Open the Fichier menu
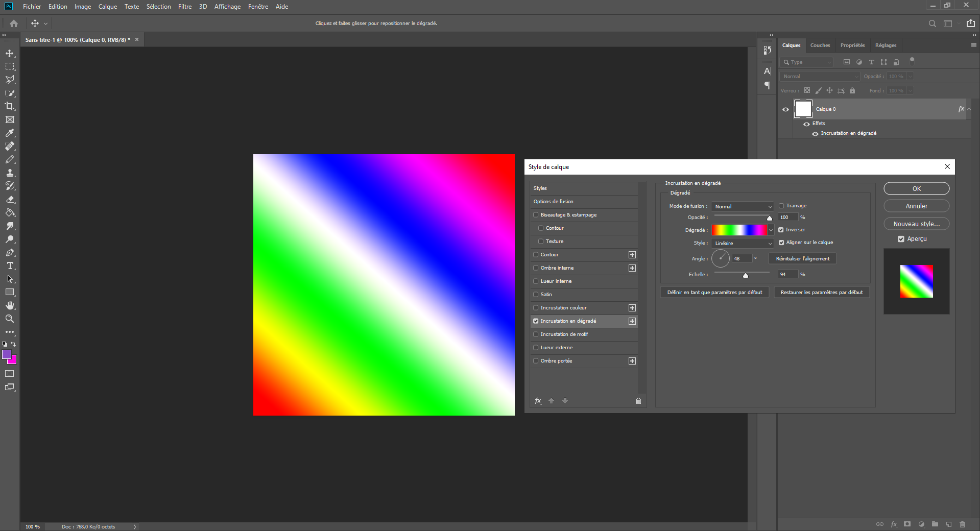980x531 pixels. 32,7
